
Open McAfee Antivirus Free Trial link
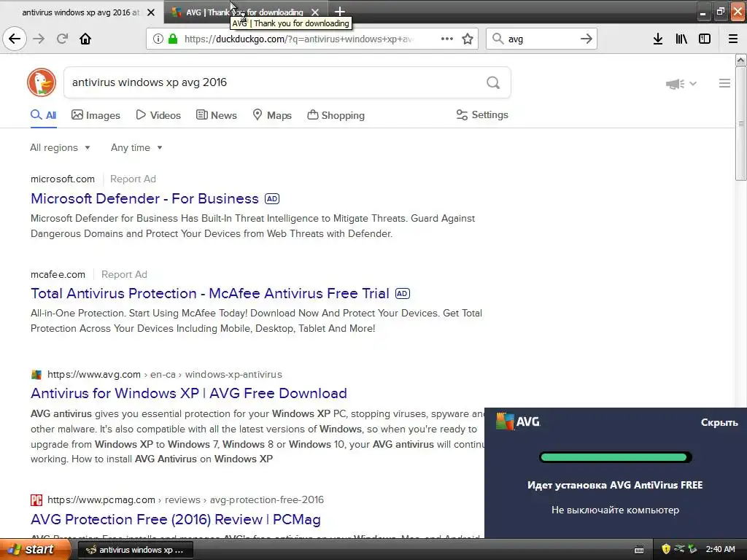[210, 293]
